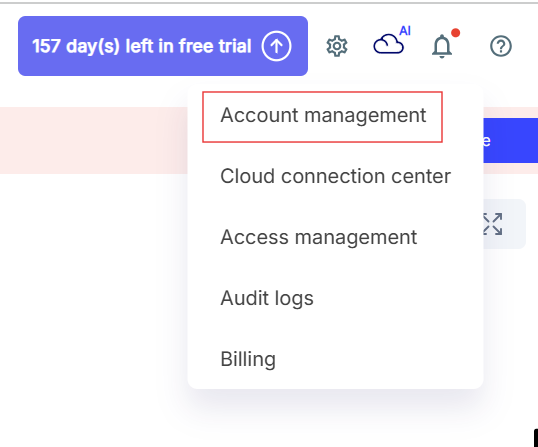Click the pink alert banner
This screenshot has height=447, width=538.
point(93,140)
